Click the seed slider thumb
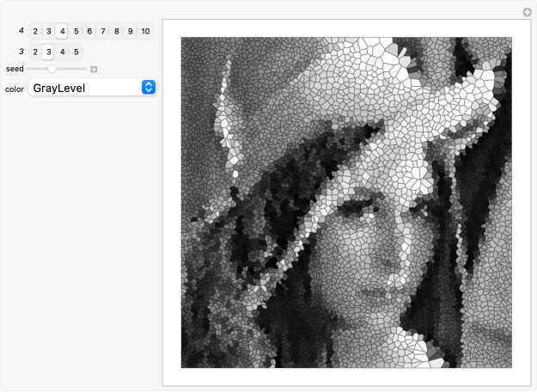 [52, 69]
